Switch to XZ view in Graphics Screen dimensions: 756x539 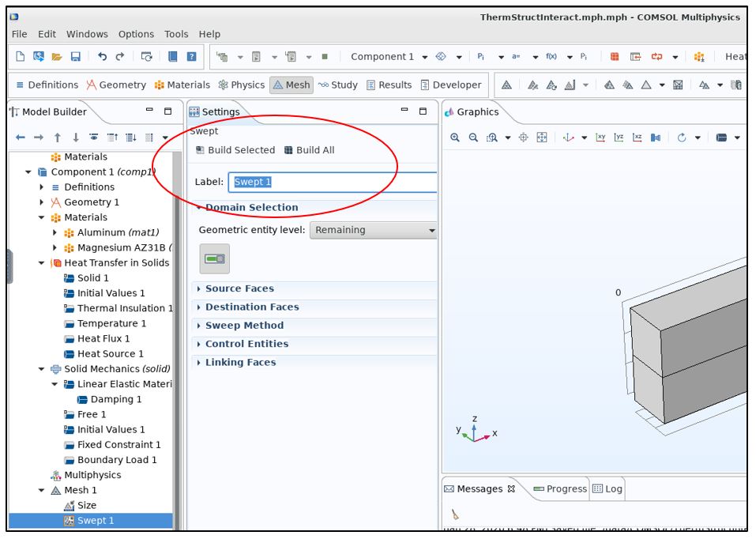638,138
